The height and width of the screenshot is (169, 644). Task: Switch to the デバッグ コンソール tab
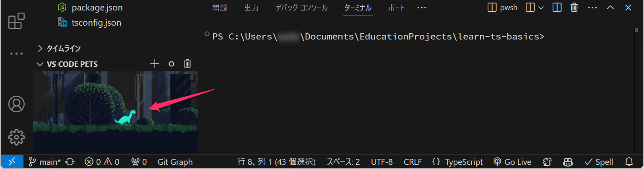click(x=301, y=8)
